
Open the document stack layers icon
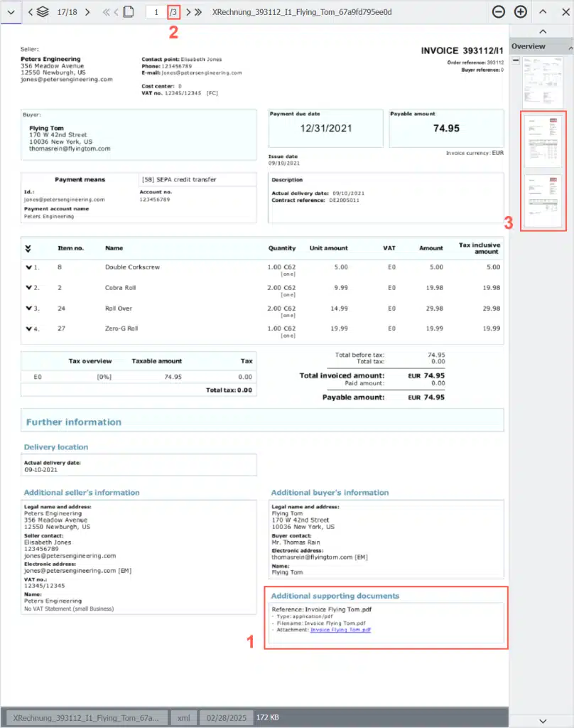click(43, 12)
